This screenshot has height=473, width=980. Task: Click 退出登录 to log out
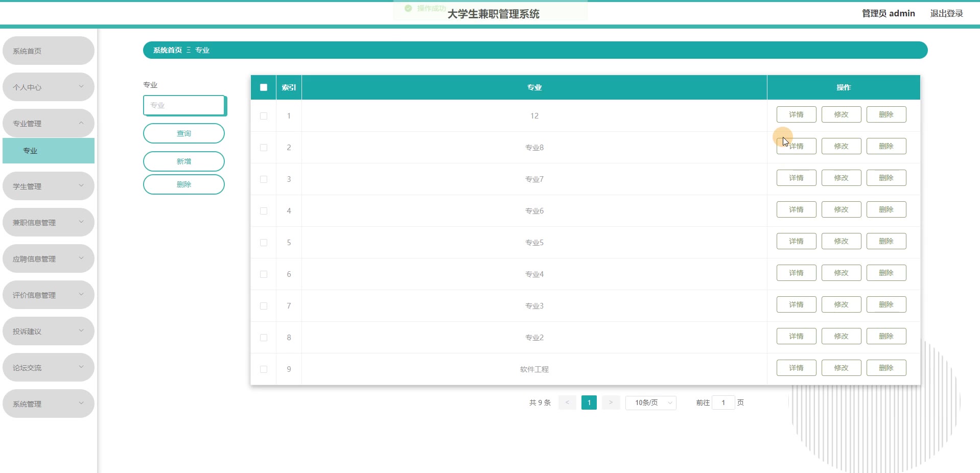[946, 13]
